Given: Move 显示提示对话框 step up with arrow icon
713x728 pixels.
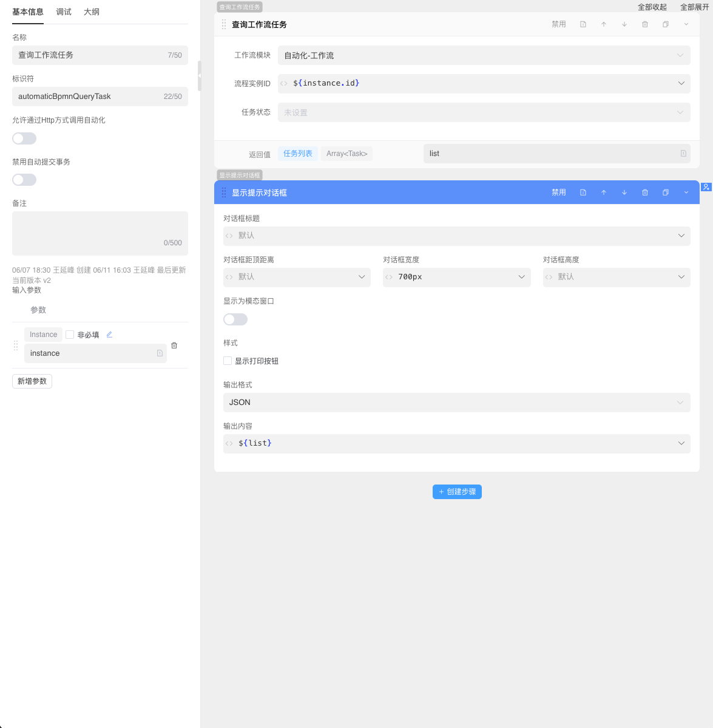Looking at the screenshot, I should 604,192.
